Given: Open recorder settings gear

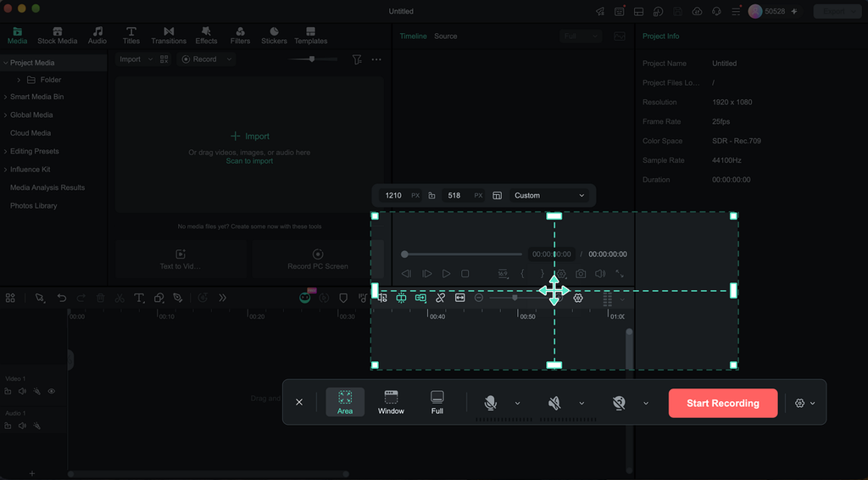Looking at the screenshot, I should click(799, 403).
